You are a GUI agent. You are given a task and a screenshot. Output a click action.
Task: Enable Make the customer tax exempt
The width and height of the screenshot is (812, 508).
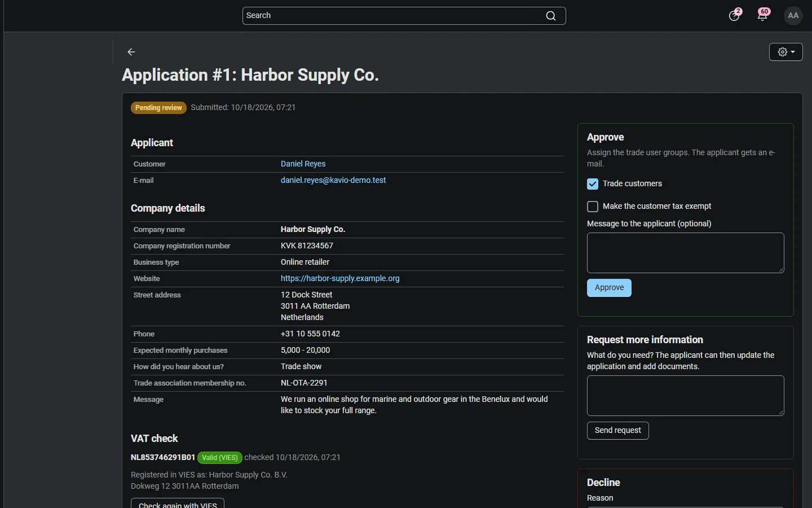coord(593,207)
